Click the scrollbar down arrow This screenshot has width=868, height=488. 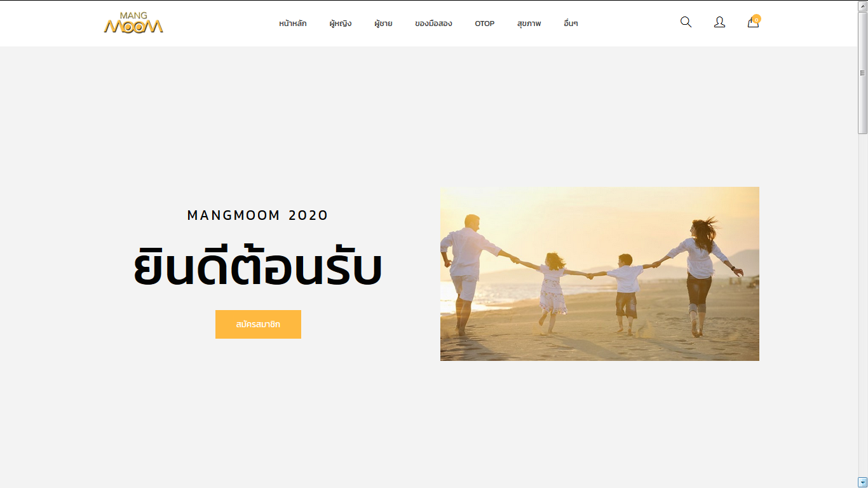point(862,482)
